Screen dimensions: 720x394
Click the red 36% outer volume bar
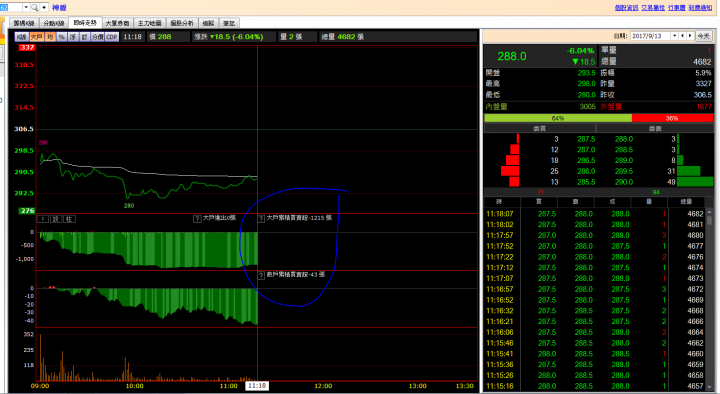coord(672,118)
